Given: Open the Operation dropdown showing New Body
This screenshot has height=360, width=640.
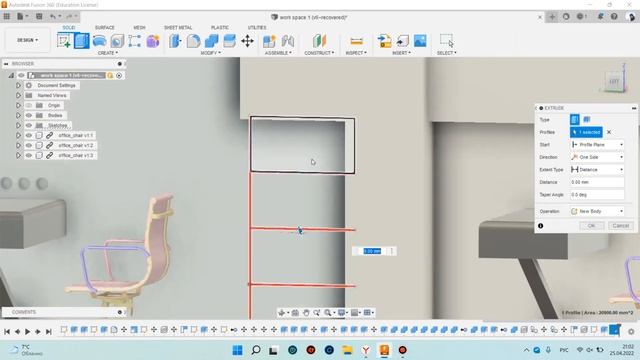Looking at the screenshot, I should point(597,211).
